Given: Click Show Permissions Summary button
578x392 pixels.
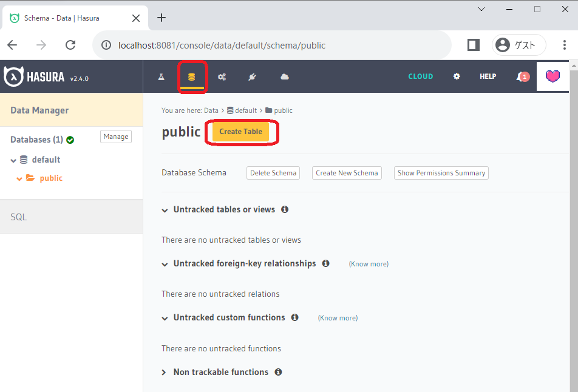Looking at the screenshot, I should (x=441, y=173).
